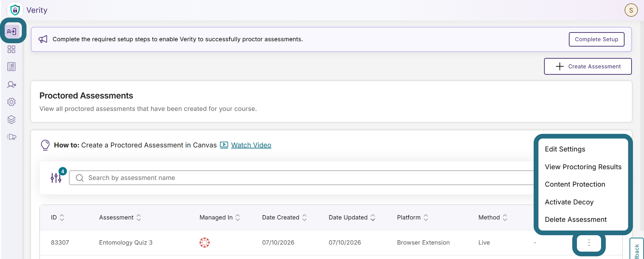Sort by the Assessment column
This screenshot has height=259, width=644.
[x=120, y=217]
